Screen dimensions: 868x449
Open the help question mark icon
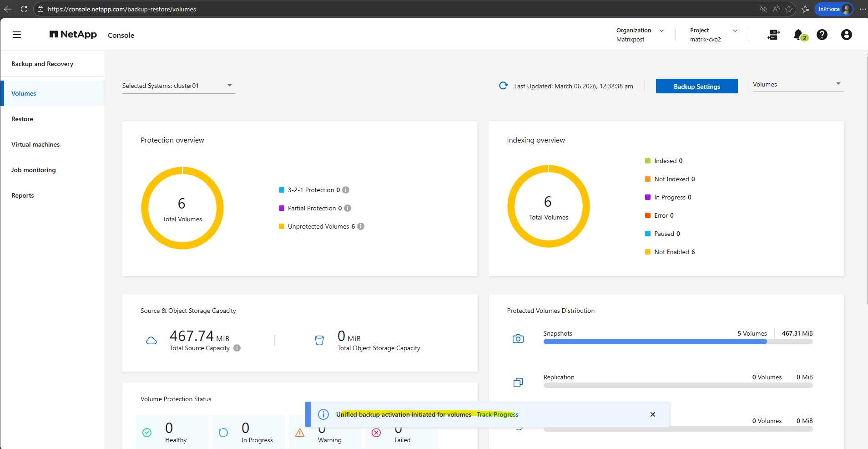tap(822, 35)
